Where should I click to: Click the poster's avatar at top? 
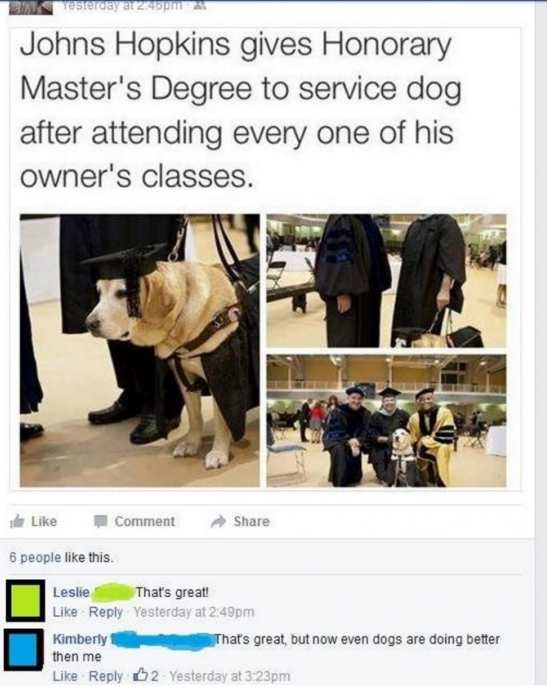pyautogui.click(x=30, y=7)
